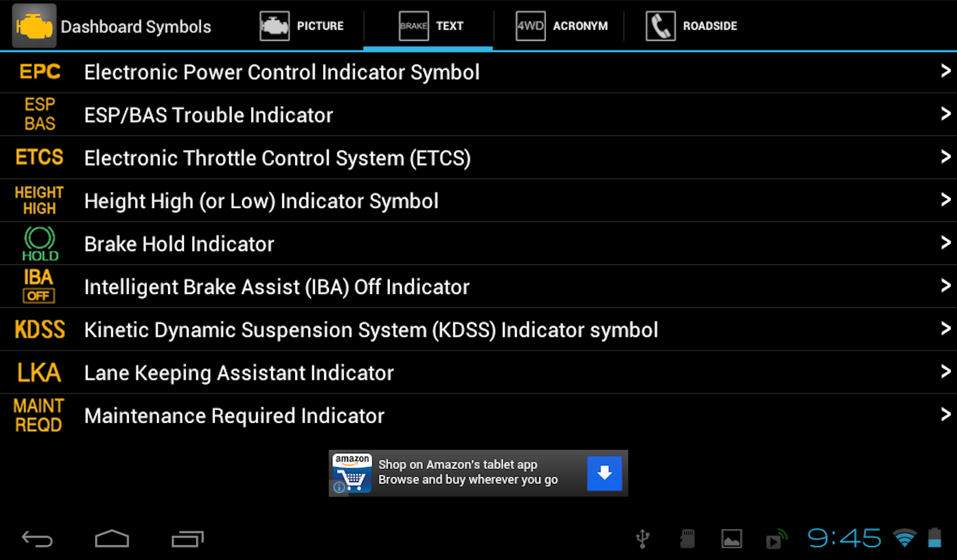Image resolution: width=957 pixels, height=560 pixels.
Task: Tap the USB connection status icon
Action: (x=643, y=539)
